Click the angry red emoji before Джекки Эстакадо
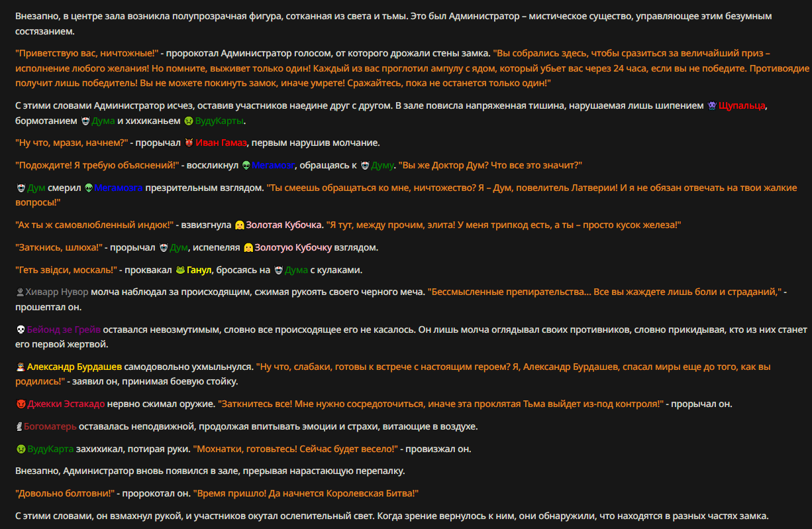The width and height of the screenshot is (812, 529). point(20,404)
